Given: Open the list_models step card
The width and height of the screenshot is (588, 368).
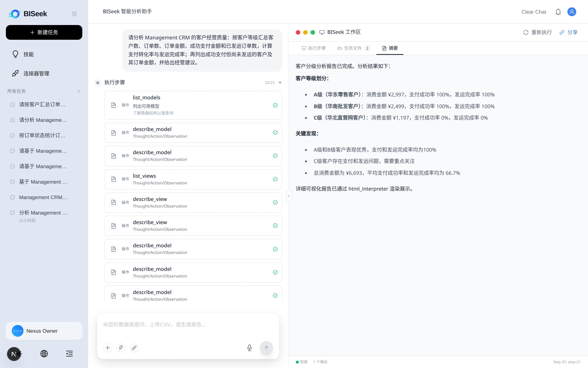Looking at the screenshot, I should click(x=193, y=105).
